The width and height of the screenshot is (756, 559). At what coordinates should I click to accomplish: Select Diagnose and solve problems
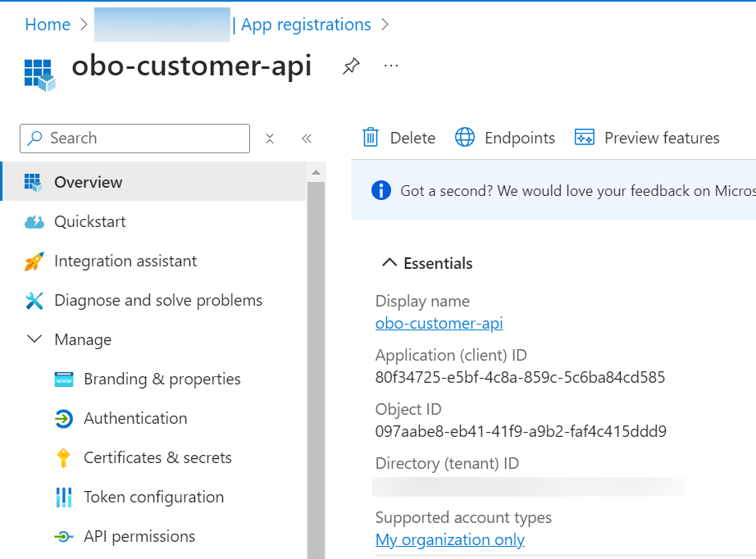click(153, 301)
